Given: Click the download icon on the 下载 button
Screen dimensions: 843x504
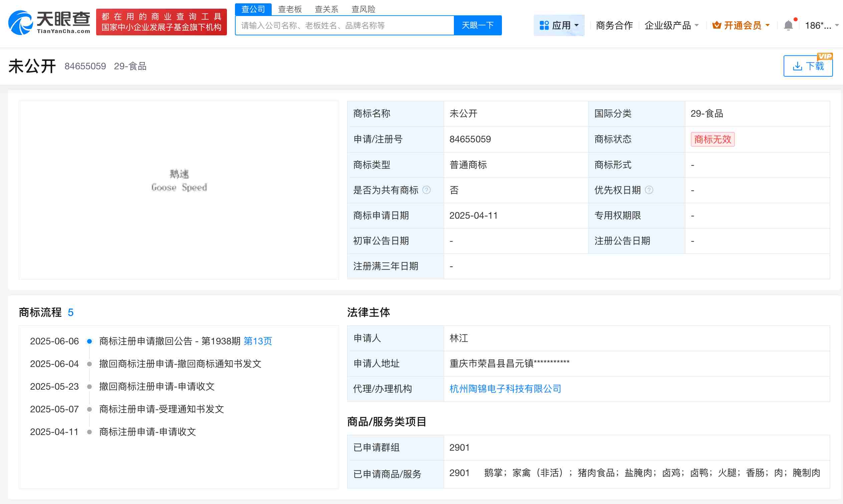Looking at the screenshot, I should coord(799,66).
